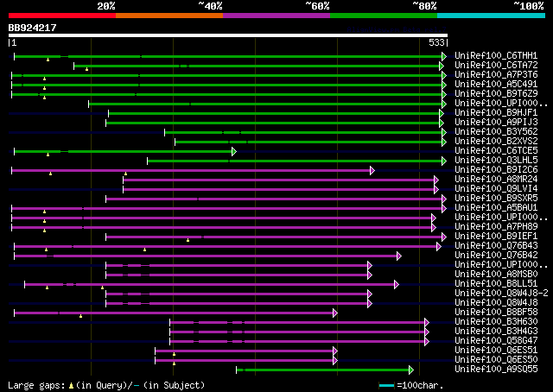553x392 pixels.
Task: Click the green ~80% identity legend segment
Action: pos(384,16)
